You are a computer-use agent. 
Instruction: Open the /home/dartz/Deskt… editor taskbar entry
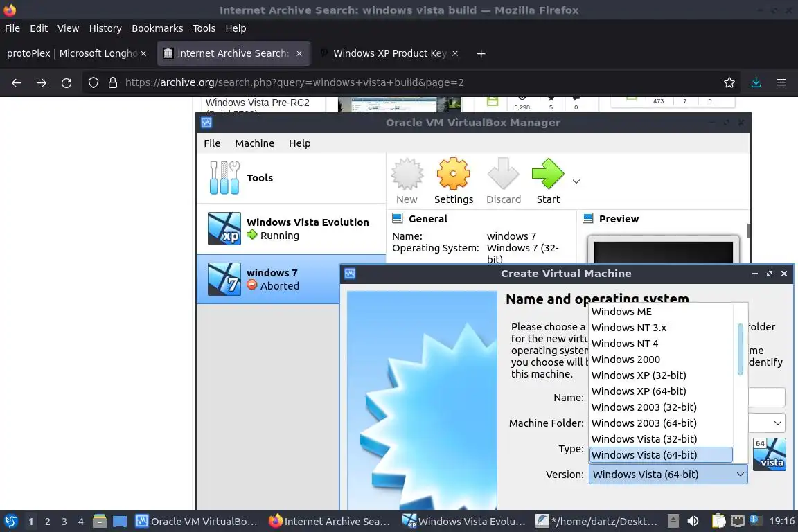click(x=596, y=522)
